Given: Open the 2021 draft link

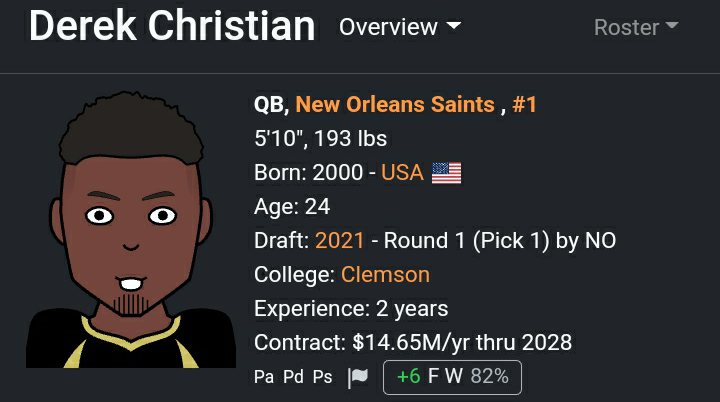Looking at the screenshot, I should pyautogui.click(x=340, y=240).
